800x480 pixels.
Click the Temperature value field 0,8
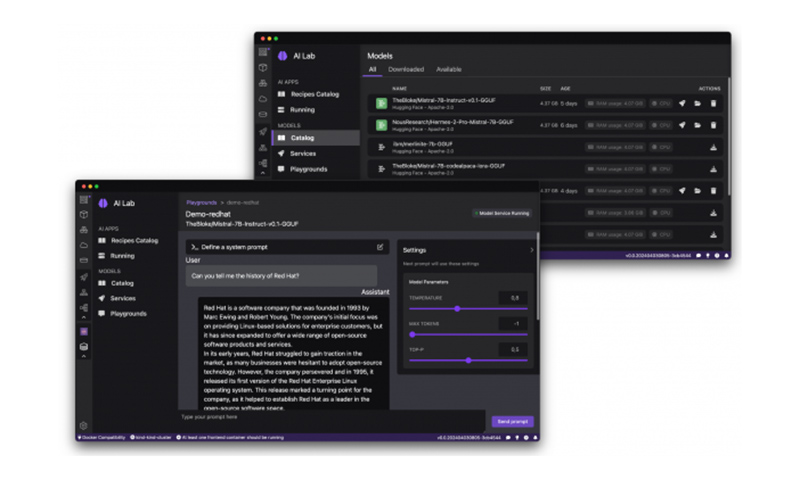[x=513, y=298]
